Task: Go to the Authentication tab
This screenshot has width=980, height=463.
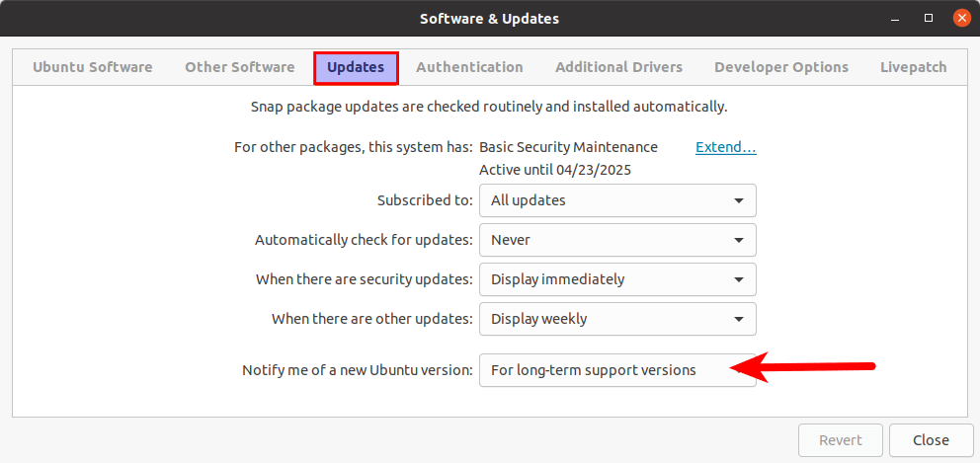Action: pyautogui.click(x=469, y=67)
